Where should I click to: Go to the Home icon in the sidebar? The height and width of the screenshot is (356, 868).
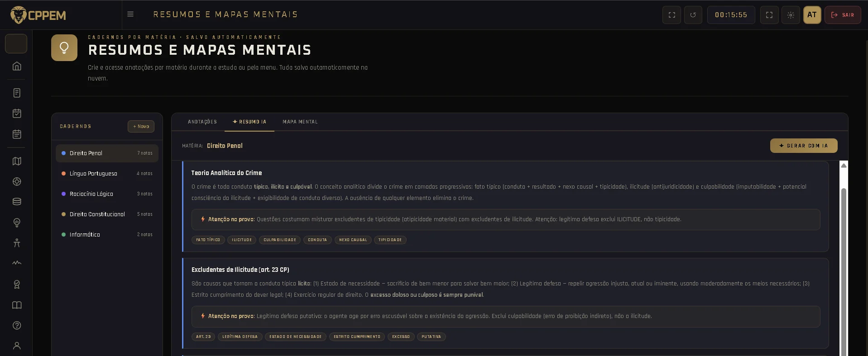17,66
